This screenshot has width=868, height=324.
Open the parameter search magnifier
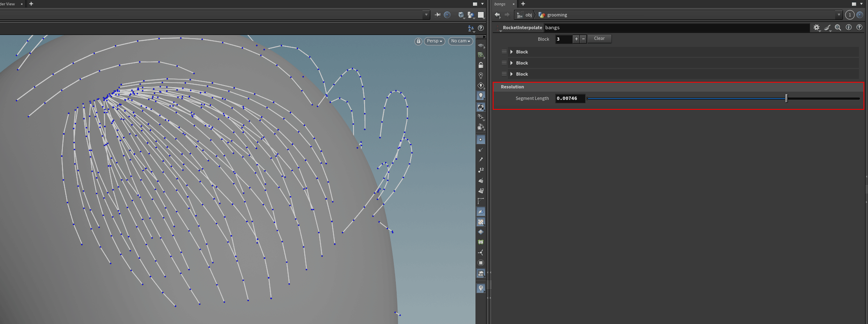point(838,28)
